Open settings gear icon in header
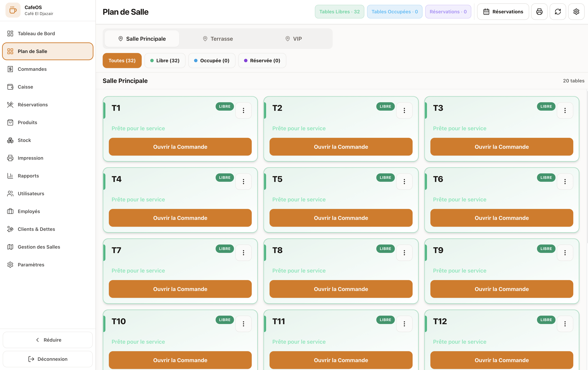This screenshot has width=588, height=370. [576, 12]
